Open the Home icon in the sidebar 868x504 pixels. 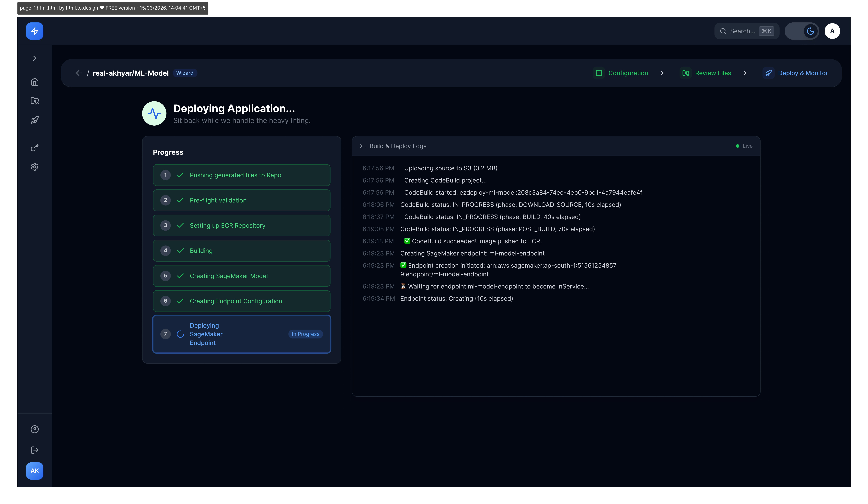coord(34,82)
